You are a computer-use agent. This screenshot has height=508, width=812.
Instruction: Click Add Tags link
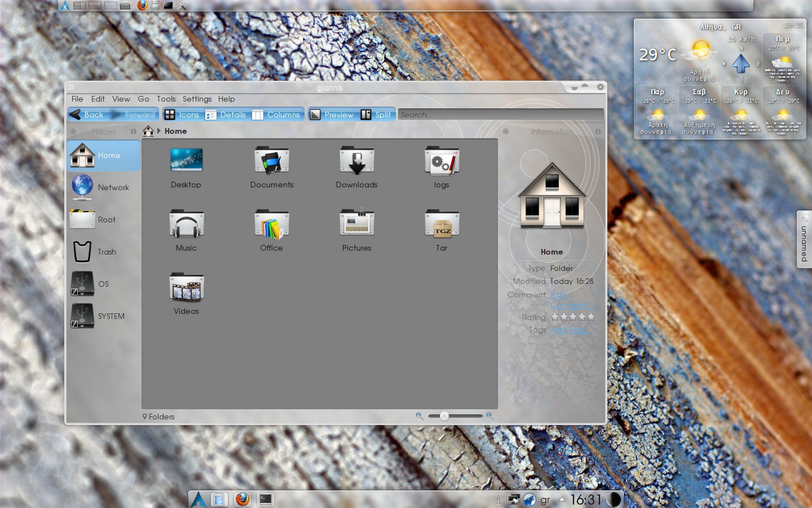click(x=570, y=330)
